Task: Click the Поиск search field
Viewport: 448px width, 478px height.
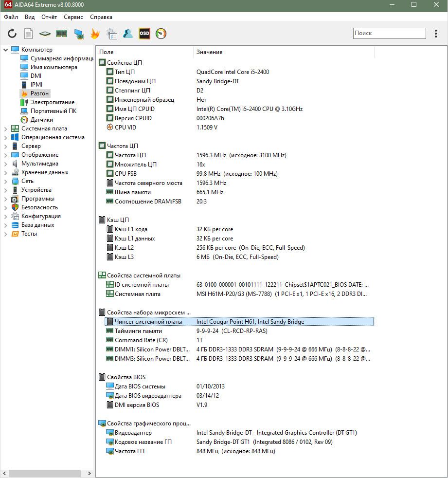Action: [x=389, y=33]
